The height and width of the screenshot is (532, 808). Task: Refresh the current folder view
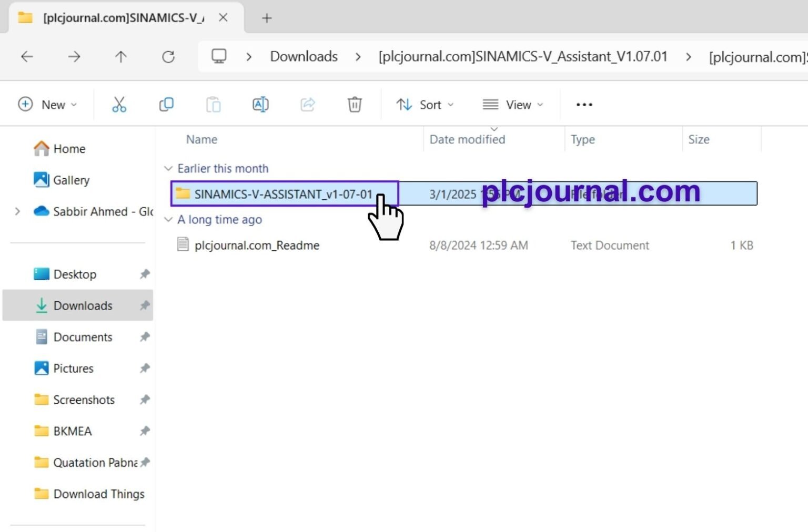point(168,57)
